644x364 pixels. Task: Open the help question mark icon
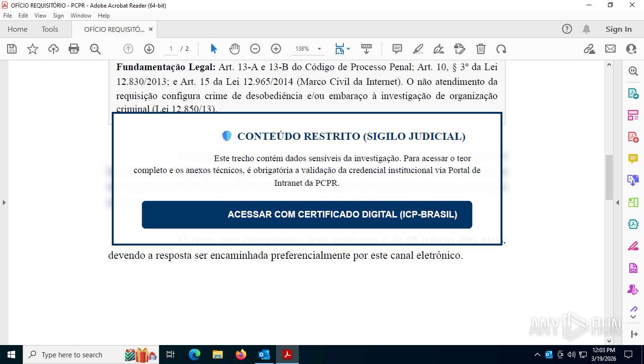[x=567, y=29]
